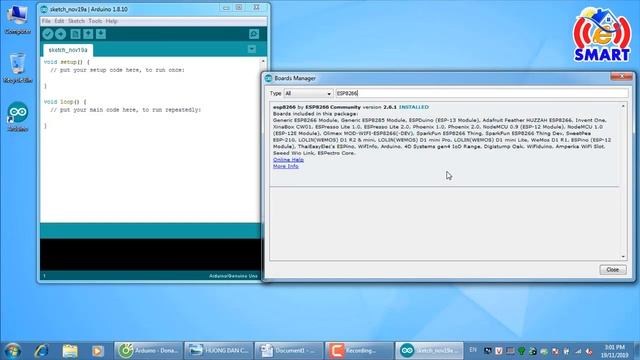640x360 pixels.
Task: Click the Boards Manager title bar icon
Action: 268,78
